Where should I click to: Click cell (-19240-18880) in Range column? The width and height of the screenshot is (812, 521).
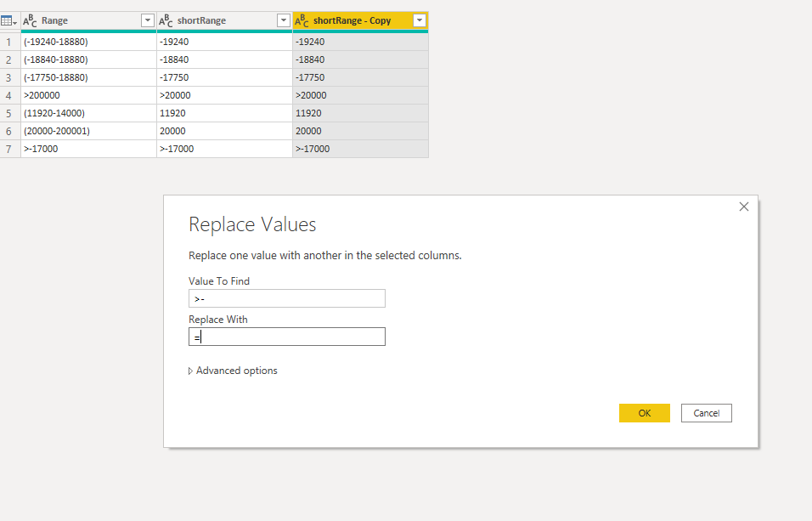pos(88,42)
